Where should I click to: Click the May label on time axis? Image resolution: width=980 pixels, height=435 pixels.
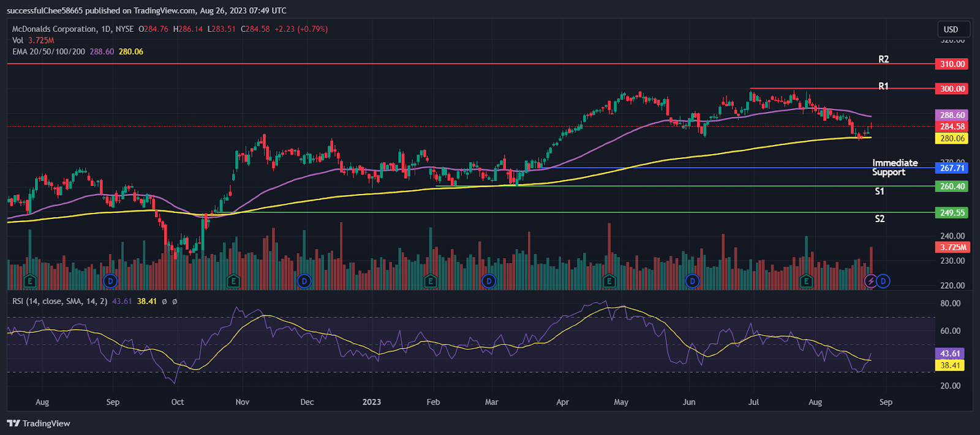[621, 402]
